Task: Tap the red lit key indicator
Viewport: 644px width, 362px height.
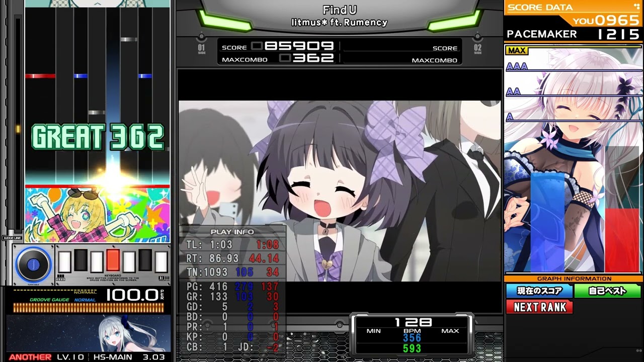Action: pos(113,261)
